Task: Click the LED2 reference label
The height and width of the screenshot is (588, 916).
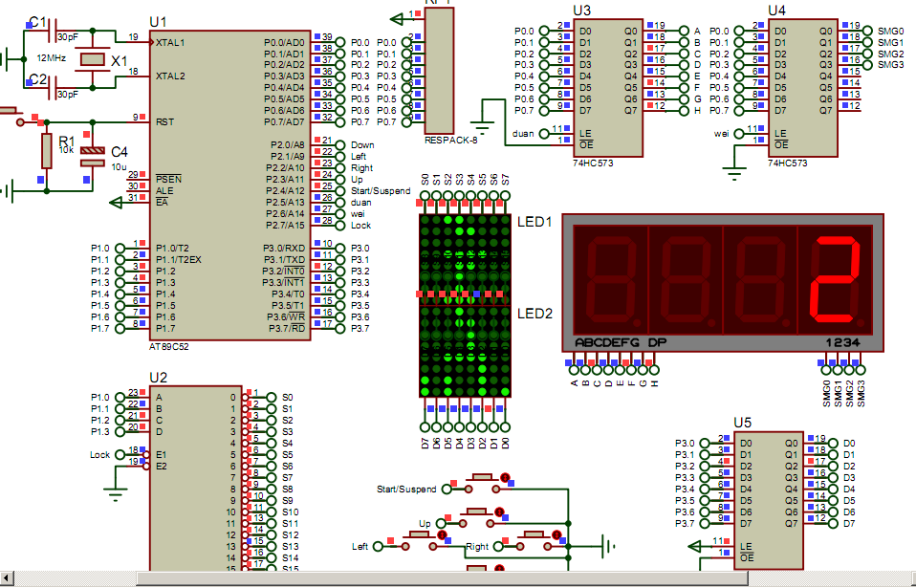Action: click(x=534, y=315)
